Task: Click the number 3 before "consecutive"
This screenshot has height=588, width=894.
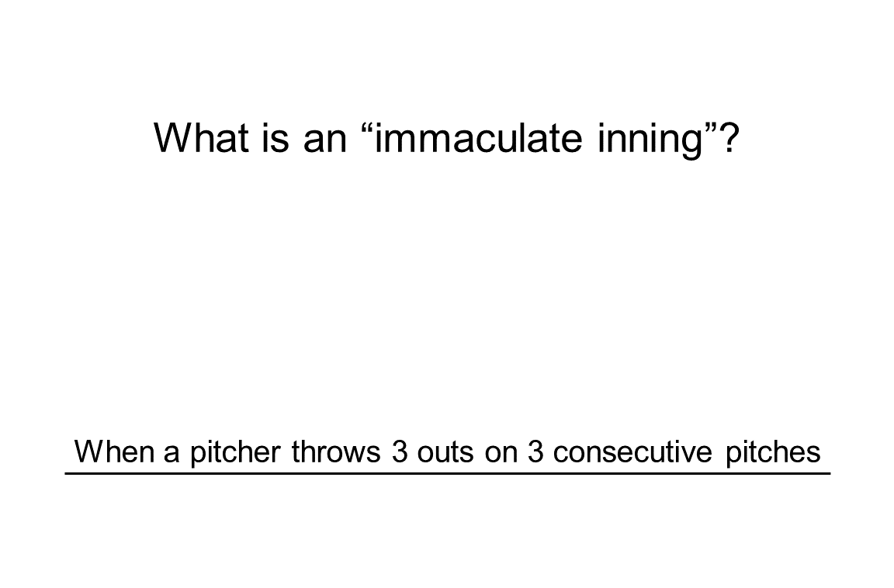Action: coord(535,451)
